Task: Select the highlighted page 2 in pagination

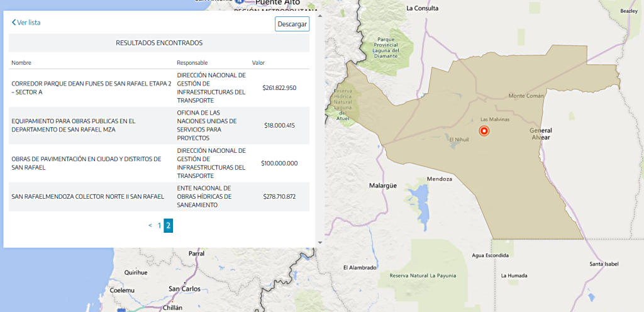Action: tap(169, 225)
